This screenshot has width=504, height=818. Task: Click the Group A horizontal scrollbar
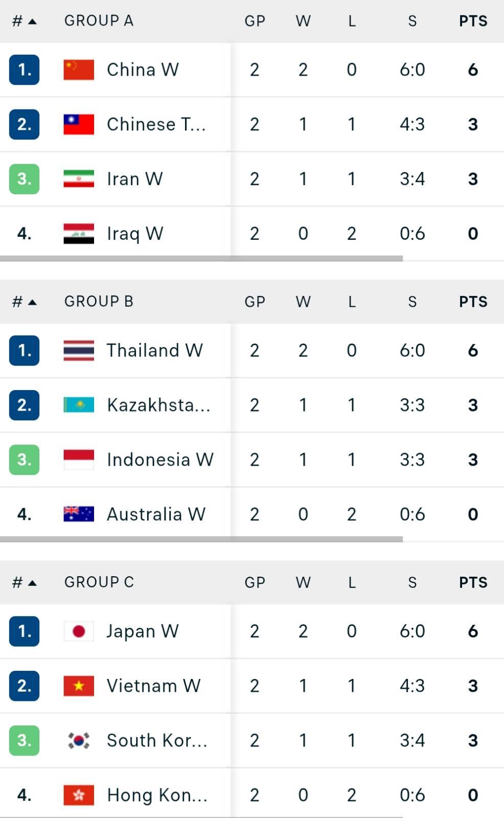(x=201, y=259)
